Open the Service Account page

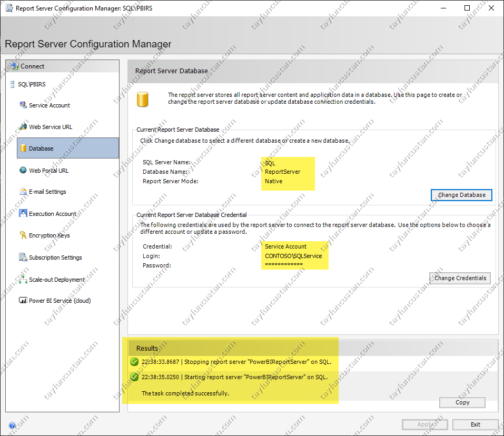(49, 105)
